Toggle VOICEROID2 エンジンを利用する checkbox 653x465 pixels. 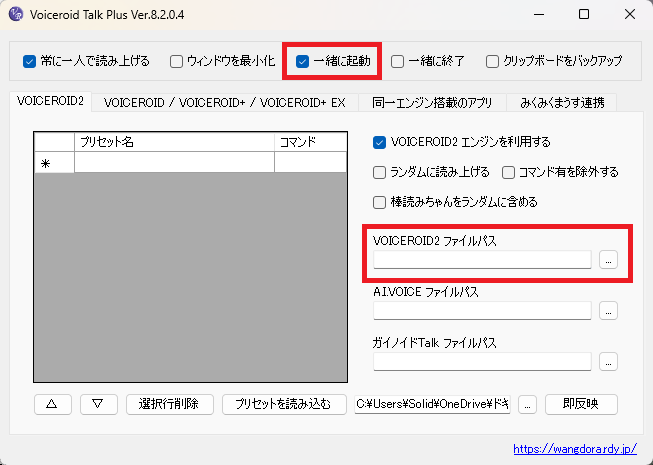(x=379, y=142)
